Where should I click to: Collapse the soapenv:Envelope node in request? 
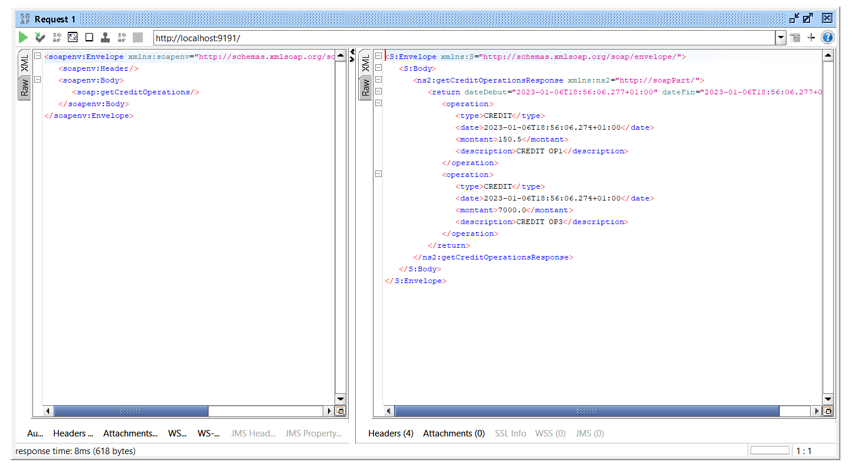[x=37, y=57]
